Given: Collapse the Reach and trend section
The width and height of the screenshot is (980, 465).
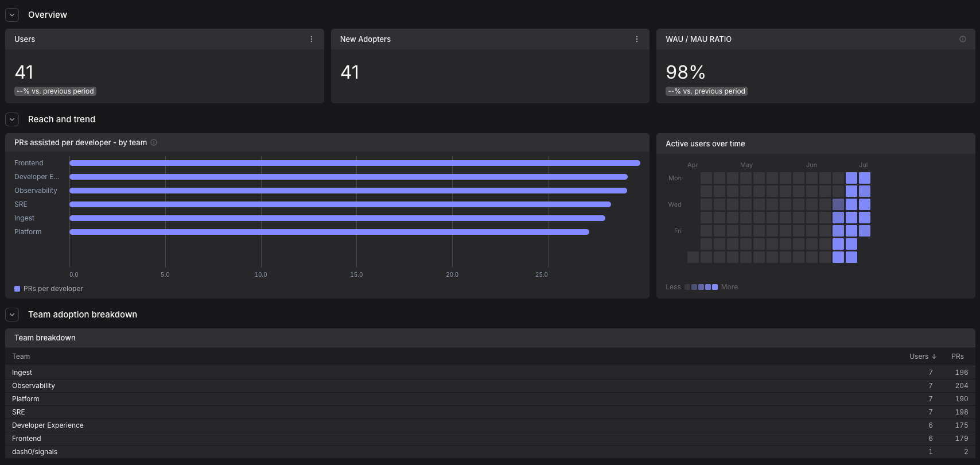Looking at the screenshot, I should [x=12, y=119].
